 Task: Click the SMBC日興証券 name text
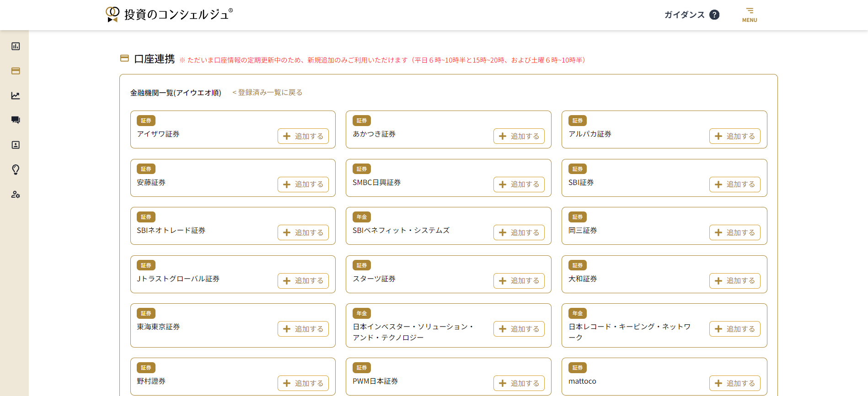click(x=377, y=182)
